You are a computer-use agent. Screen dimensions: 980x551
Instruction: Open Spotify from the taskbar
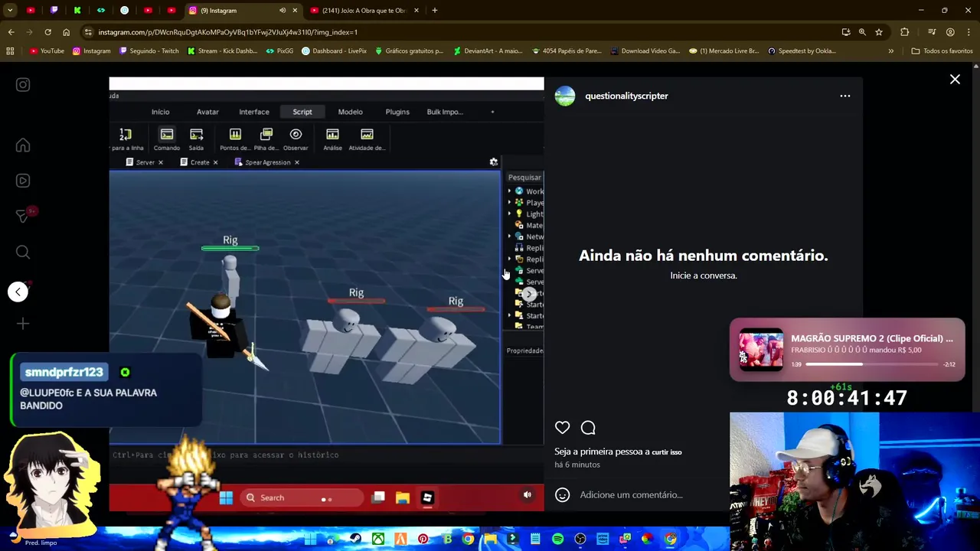[557, 540]
